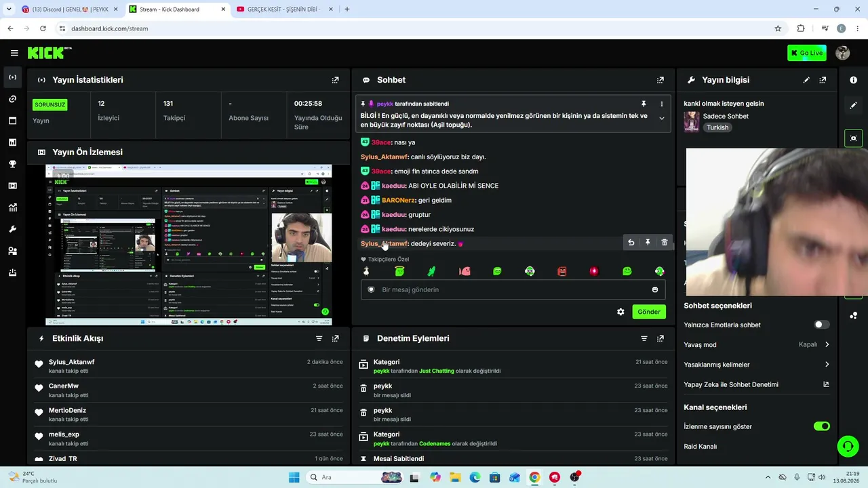Screen dimensions: 868x488
Task: Pop out the Sohbet chat panel
Action: (660, 80)
